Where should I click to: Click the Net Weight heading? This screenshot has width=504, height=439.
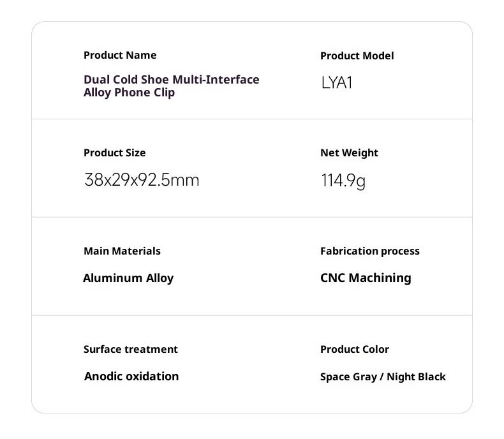click(349, 153)
